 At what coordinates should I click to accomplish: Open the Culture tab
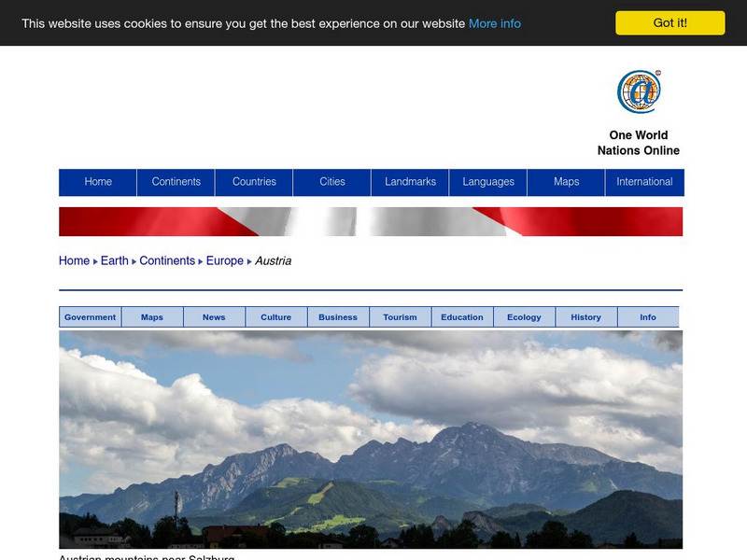pos(275,316)
